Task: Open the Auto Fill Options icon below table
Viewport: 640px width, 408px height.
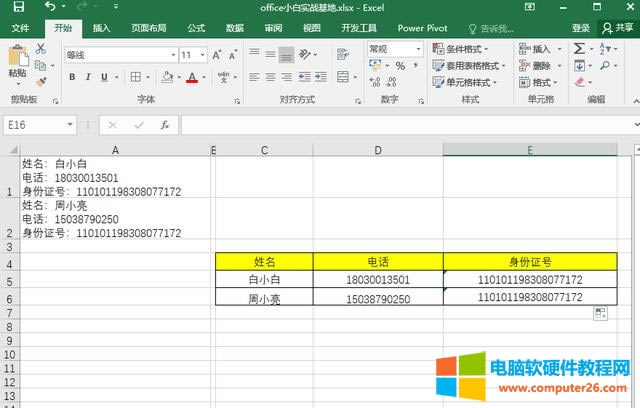Action: (x=601, y=314)
